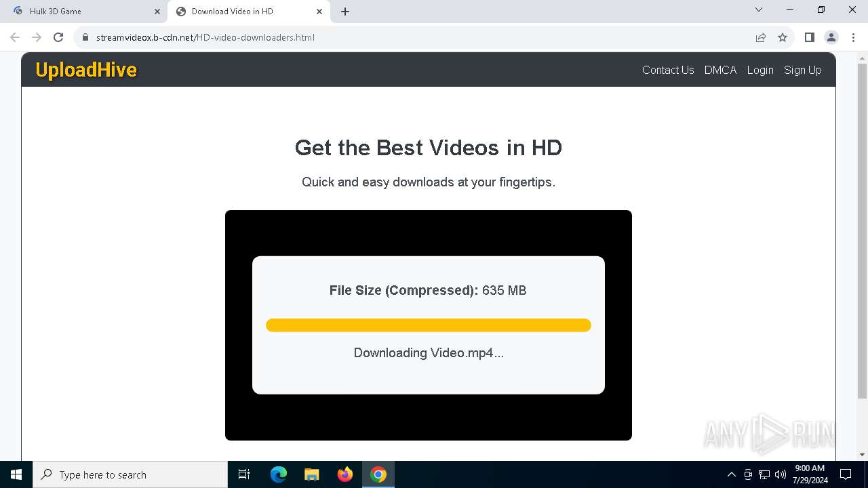Open the share page icon
This screenshot has width=868, height=488.
[761, 37]
